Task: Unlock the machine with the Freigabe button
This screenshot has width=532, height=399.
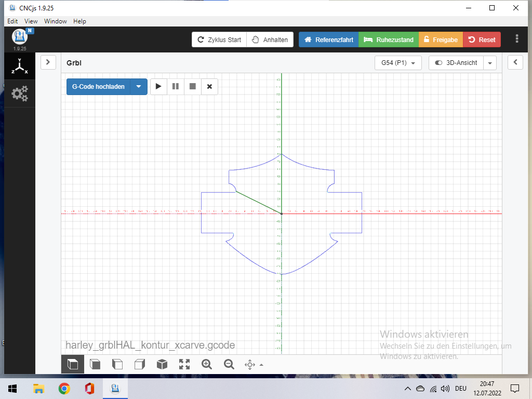Action: 441,39
